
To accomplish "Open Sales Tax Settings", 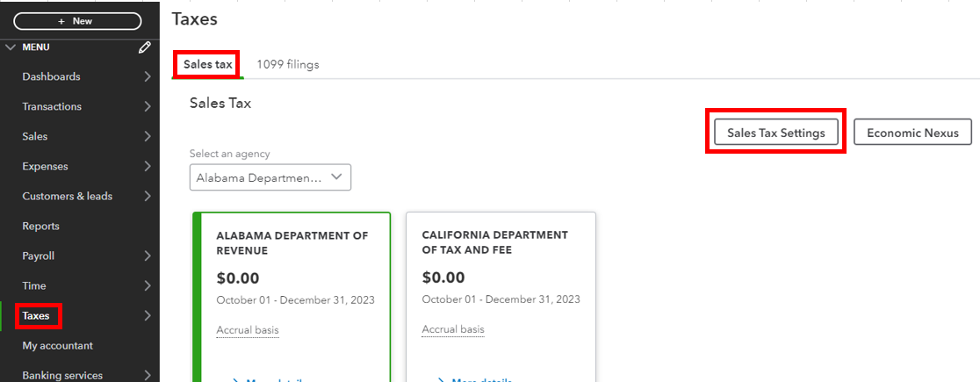I will coord(776,133).
